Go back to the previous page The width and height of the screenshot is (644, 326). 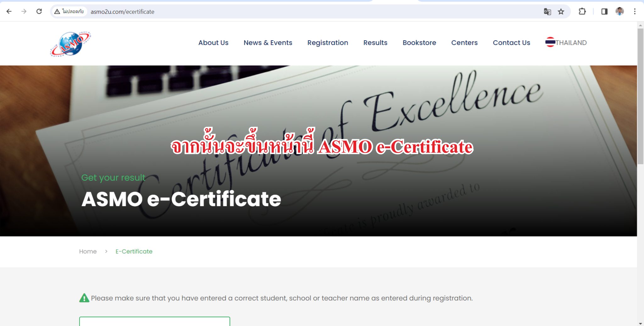tap(9, 12)
